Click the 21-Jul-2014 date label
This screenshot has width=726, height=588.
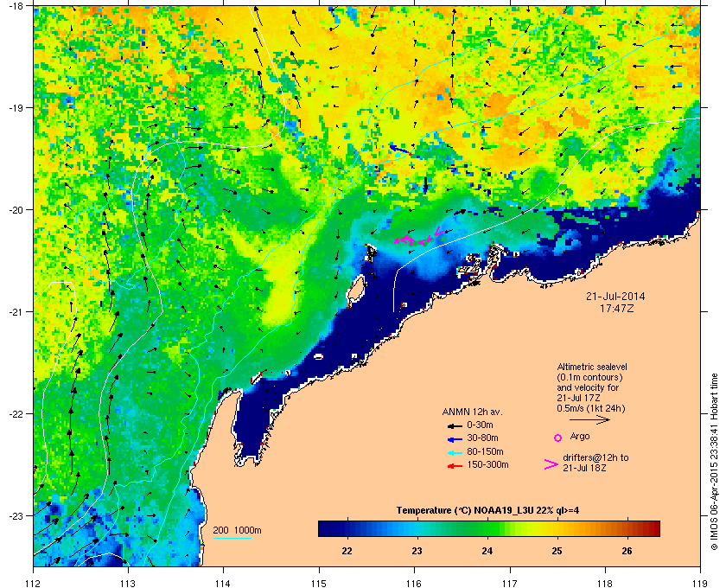(x=615, y=297)
